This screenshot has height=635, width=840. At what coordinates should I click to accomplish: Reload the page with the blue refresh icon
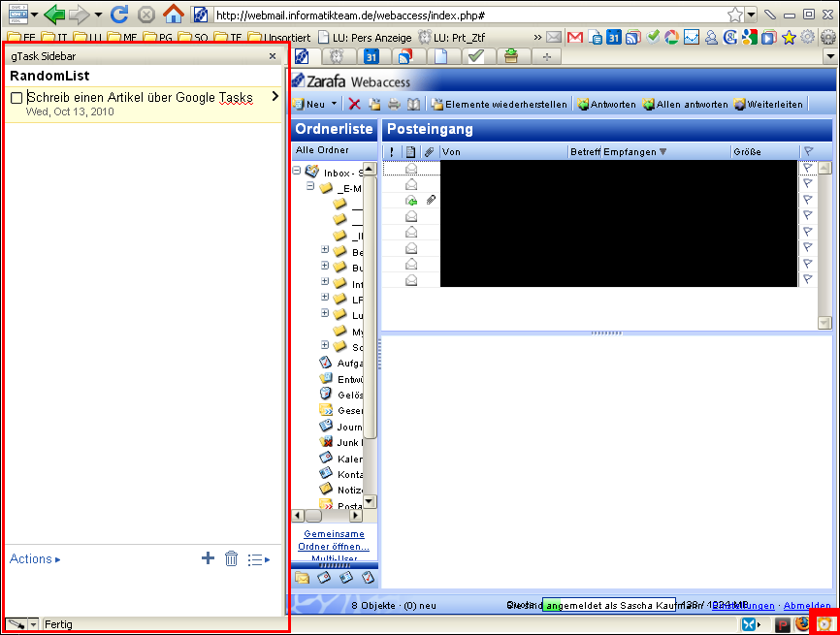(119, 14)
